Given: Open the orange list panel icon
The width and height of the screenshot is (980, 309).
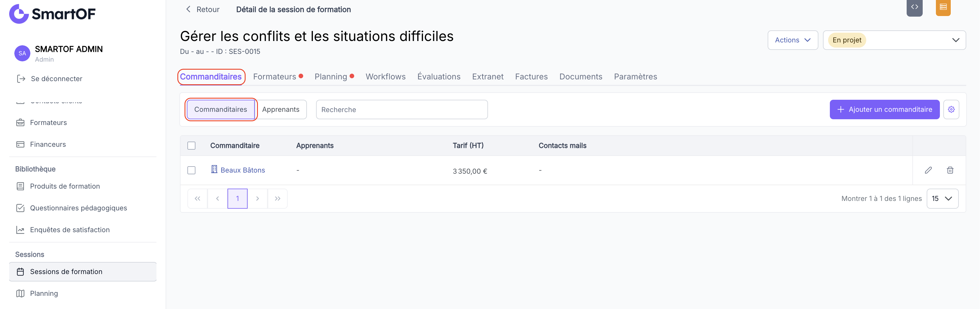Looking at the screenshot, I should (943, 7).
